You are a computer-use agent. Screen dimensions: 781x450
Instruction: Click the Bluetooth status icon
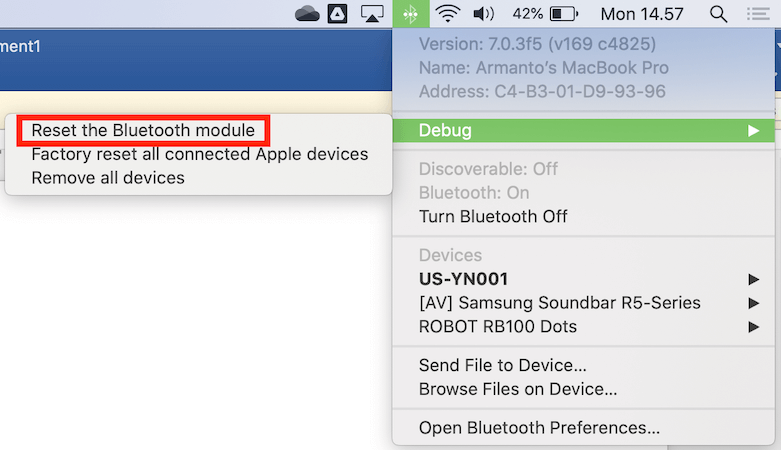point(410,14)
